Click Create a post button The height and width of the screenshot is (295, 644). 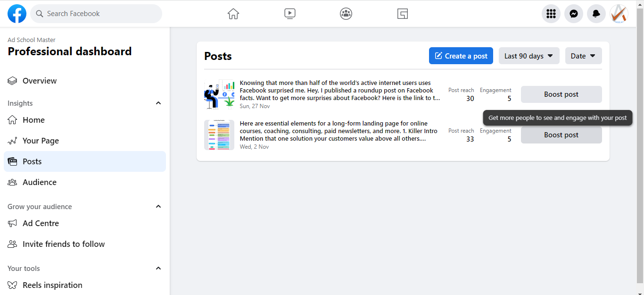click(461, 56)
